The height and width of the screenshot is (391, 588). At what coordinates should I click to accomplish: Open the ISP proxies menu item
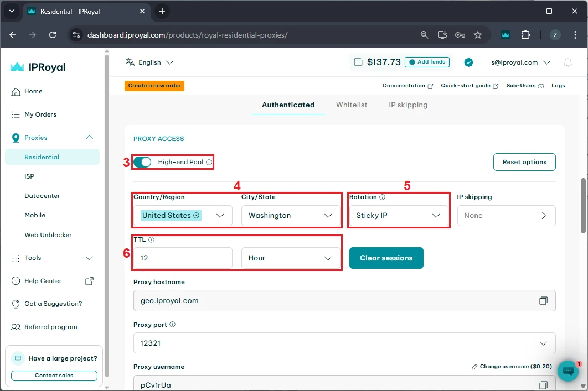(29, 176)
